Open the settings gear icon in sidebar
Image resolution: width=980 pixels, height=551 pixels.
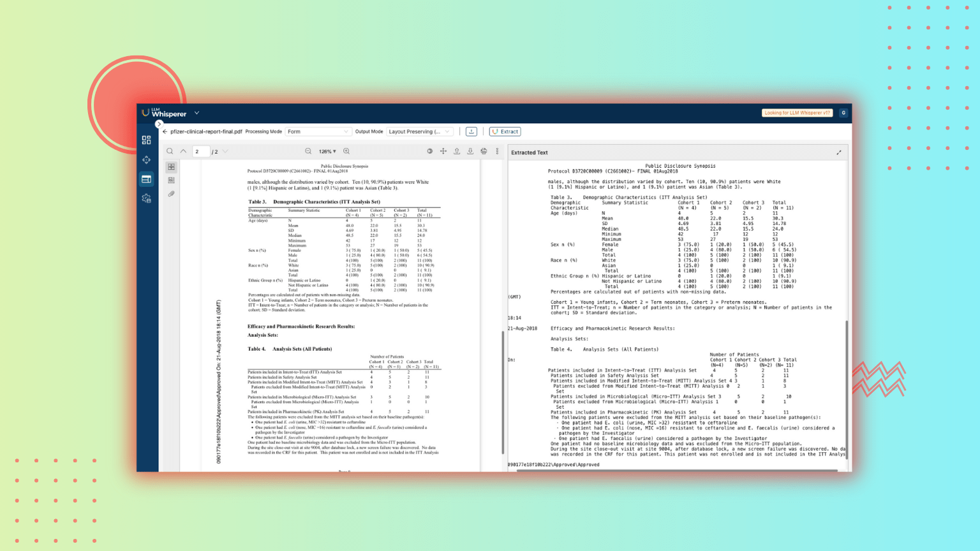146,198
